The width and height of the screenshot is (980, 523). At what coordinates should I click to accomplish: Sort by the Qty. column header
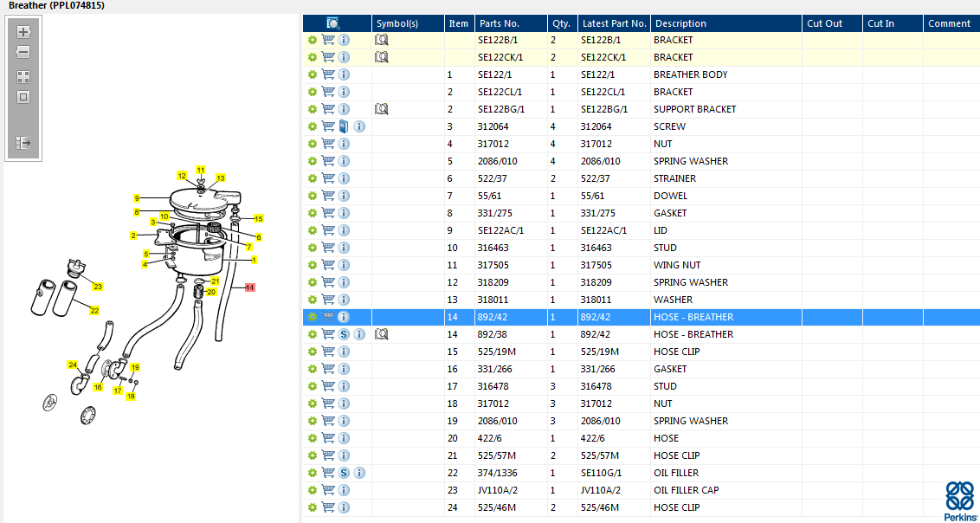pyautogui.click(x=563, y=23)
